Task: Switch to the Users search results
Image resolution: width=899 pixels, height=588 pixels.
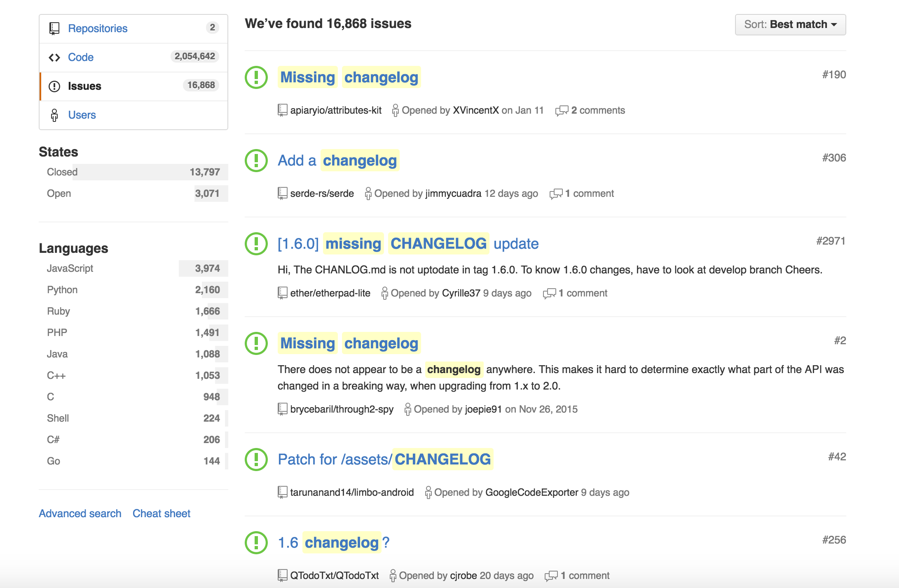Action: 133,115
